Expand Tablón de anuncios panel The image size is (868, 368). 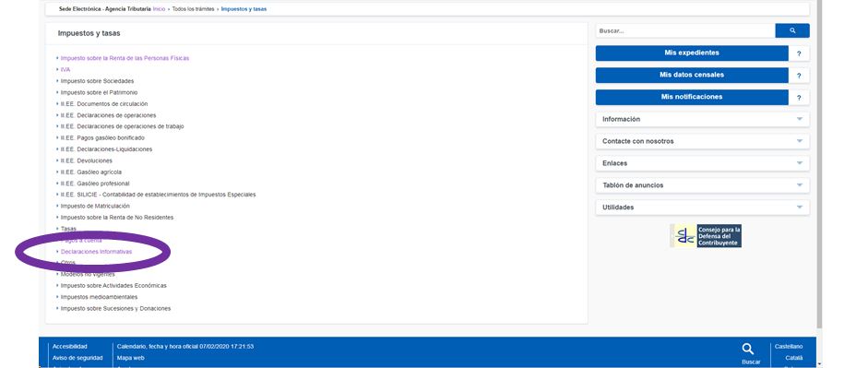(x=702, y=185)
